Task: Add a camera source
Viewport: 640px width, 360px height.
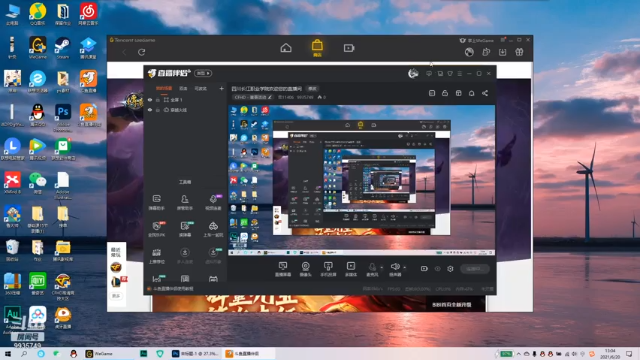Action: point(305,269)
